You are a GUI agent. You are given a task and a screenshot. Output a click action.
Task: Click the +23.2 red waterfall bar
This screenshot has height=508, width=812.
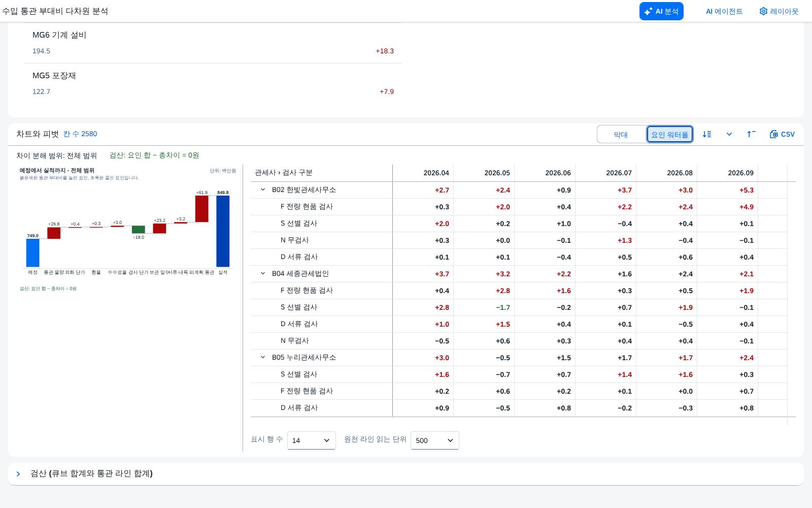coord(159,229)
